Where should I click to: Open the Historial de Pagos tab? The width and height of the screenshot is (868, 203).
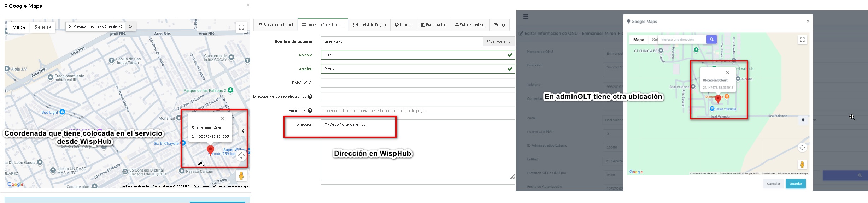click(369, 25)
